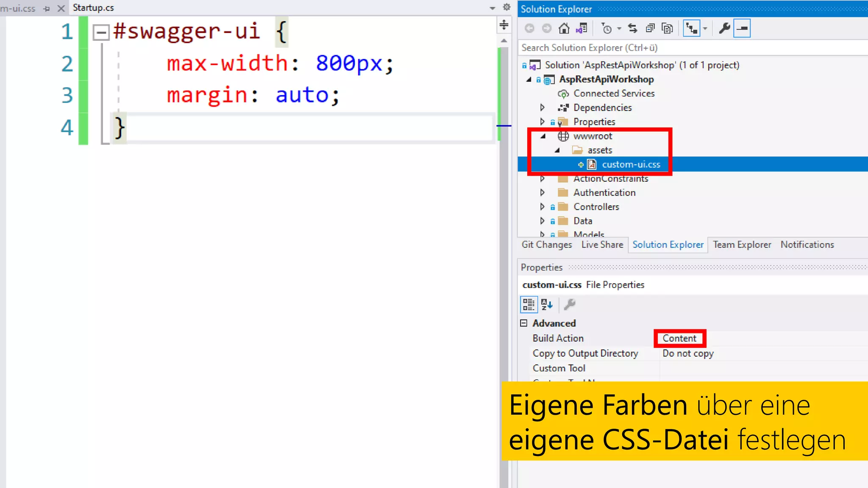The image size is (868, 488).
Task: Open the editor tab list dropdown arrow
Action: pos(492,8)
